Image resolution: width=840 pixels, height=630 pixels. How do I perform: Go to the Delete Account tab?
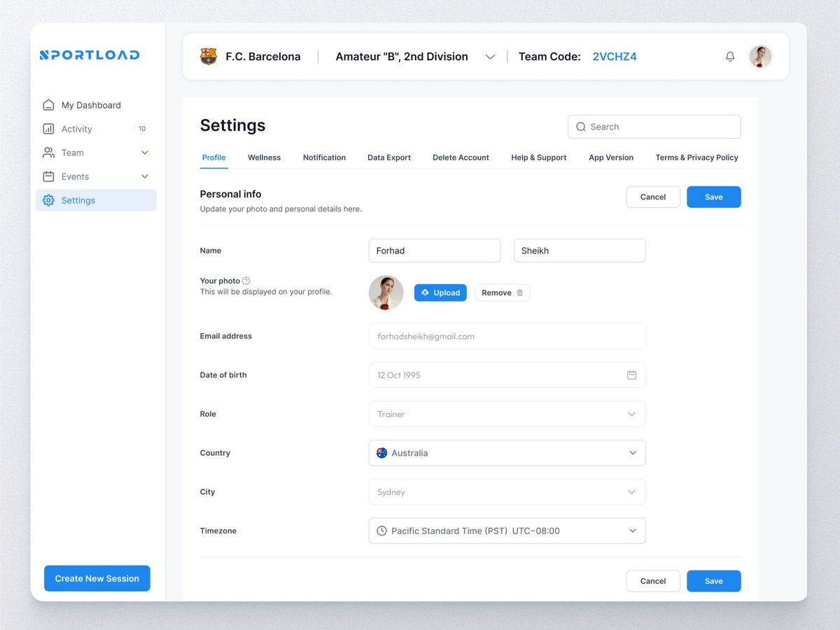click(461, 157)
